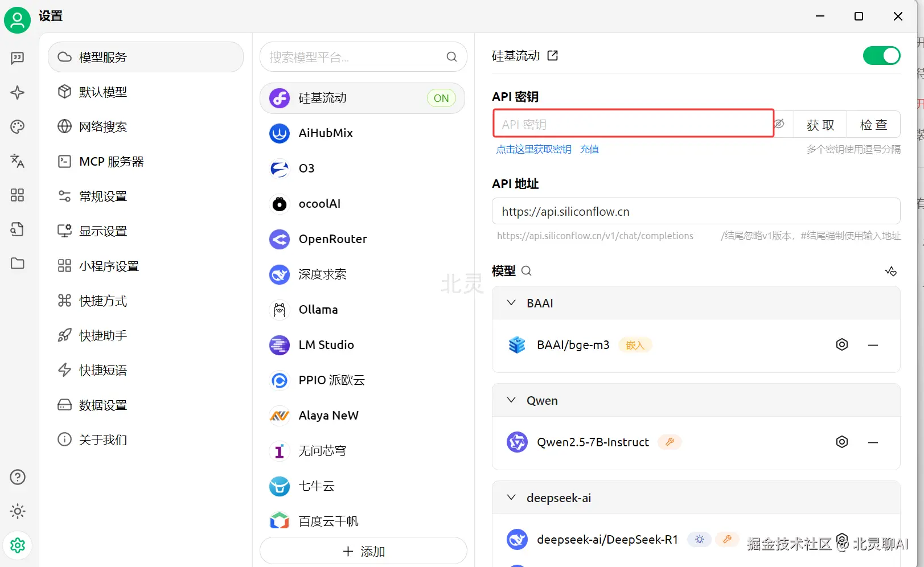
Task: Open 默认模型 settings section
Action: click(146, 92)
